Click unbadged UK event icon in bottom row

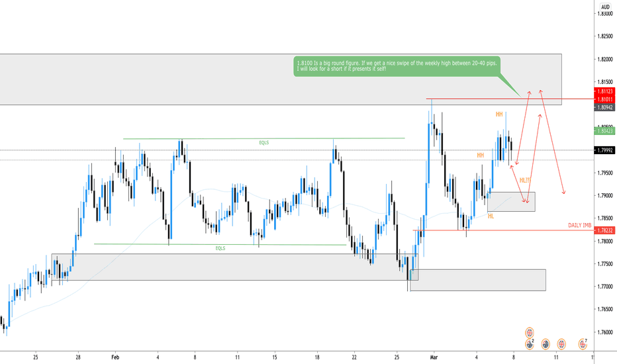[561, 344]
